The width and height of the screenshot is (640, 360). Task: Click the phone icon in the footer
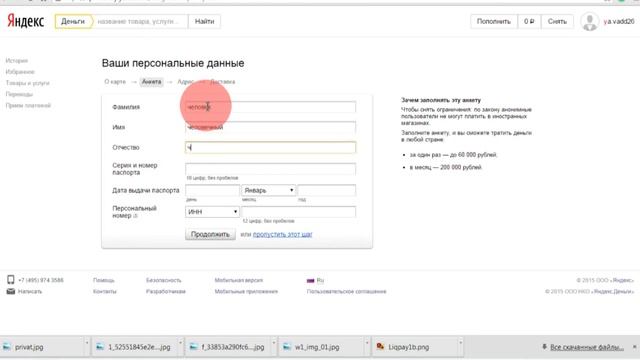coord(11,280)
